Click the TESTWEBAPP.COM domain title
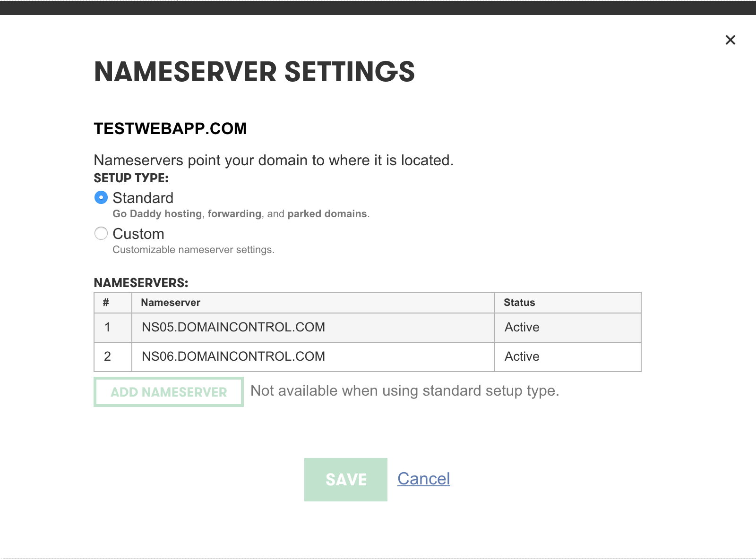The width and height of the screenshot is (756, 559). tap(170, 128)
